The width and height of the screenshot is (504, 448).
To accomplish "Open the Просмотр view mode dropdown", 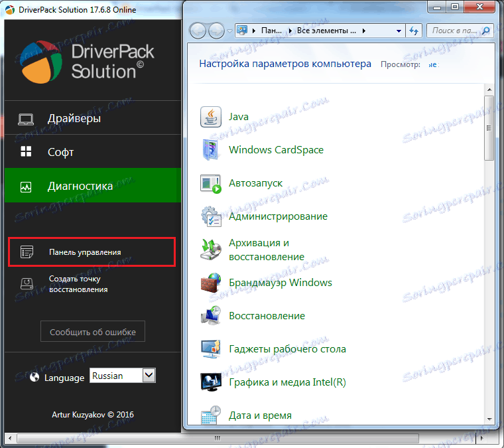I will (x=433, y=64).
